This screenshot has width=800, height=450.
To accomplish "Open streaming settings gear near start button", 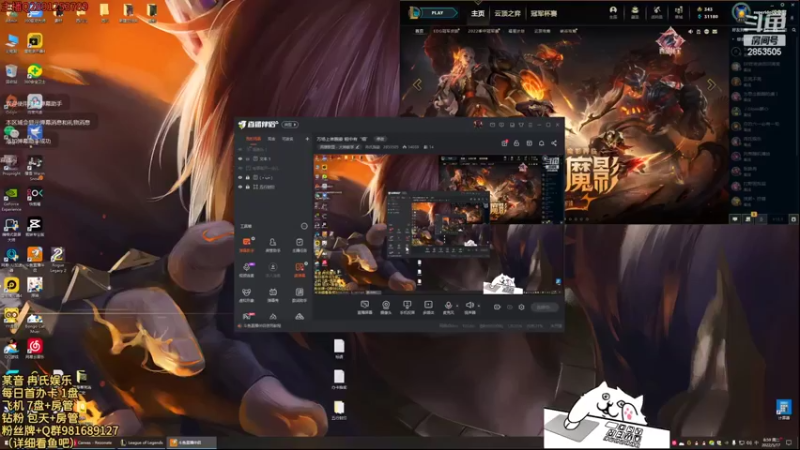I will (521, 307).
